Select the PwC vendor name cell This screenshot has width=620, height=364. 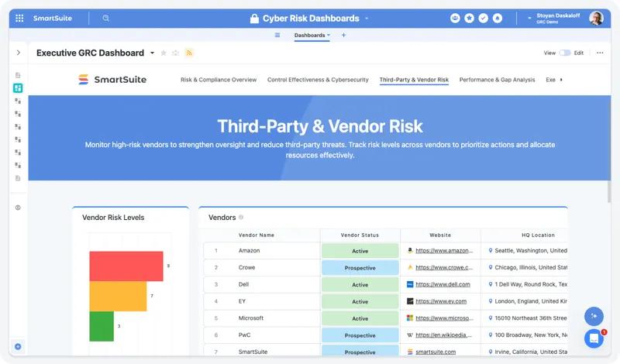click(x=244, y=335)
